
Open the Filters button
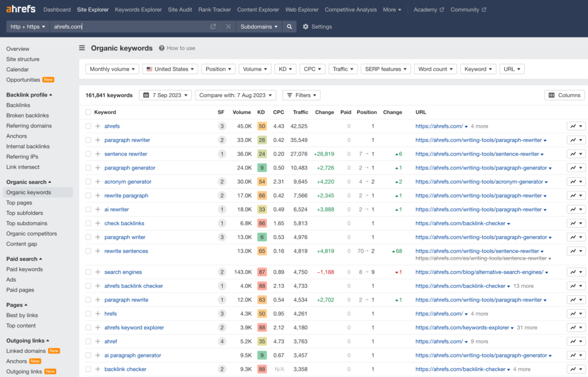(301, 95)
